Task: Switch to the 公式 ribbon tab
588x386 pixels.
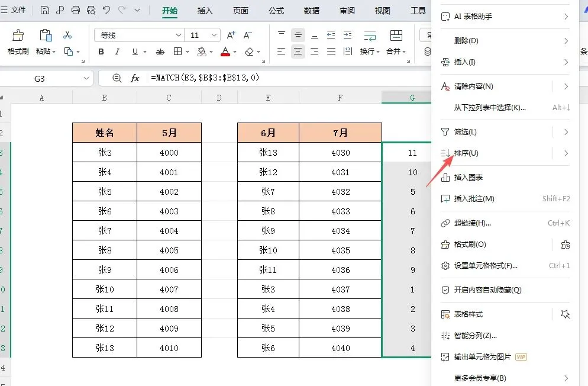Action: 276,11
